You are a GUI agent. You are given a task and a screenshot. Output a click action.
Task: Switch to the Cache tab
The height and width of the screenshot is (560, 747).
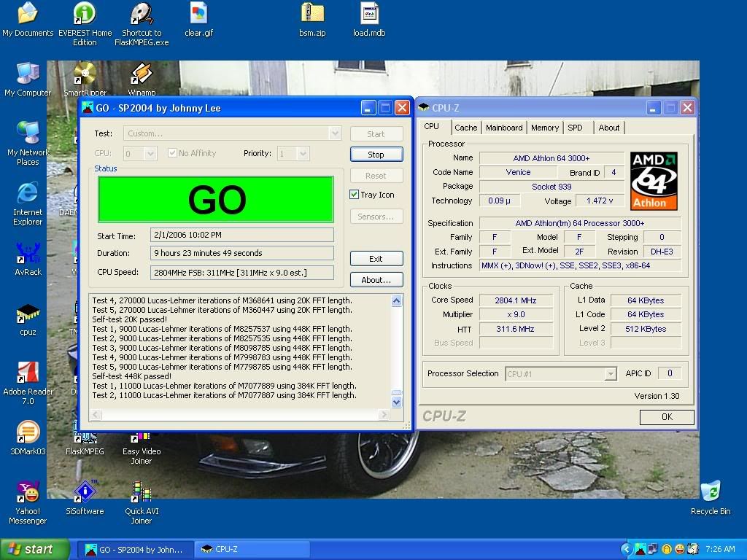tap(465, 128)
